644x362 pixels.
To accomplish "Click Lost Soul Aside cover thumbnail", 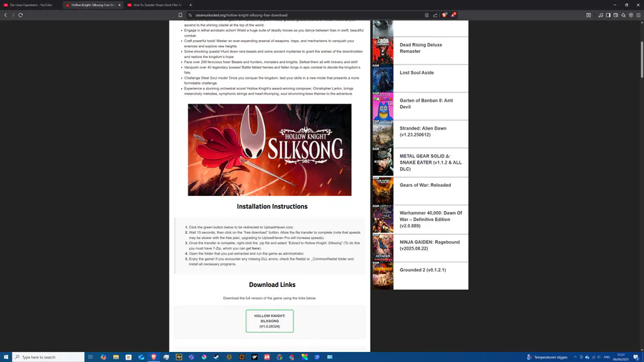I will coord(383,79).
